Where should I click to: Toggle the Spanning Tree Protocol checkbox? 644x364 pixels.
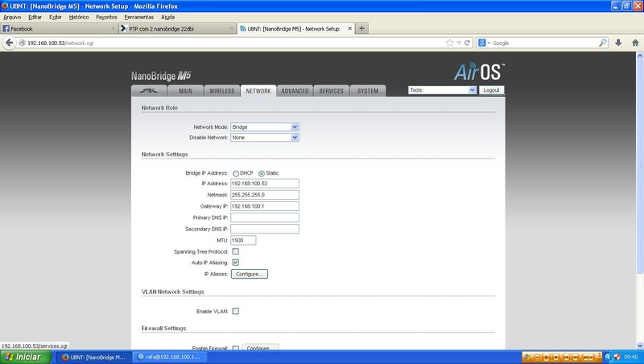236,251
